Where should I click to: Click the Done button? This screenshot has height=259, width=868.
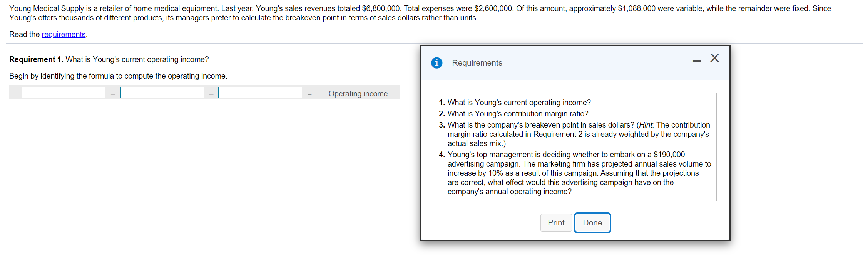coord(592,223)
